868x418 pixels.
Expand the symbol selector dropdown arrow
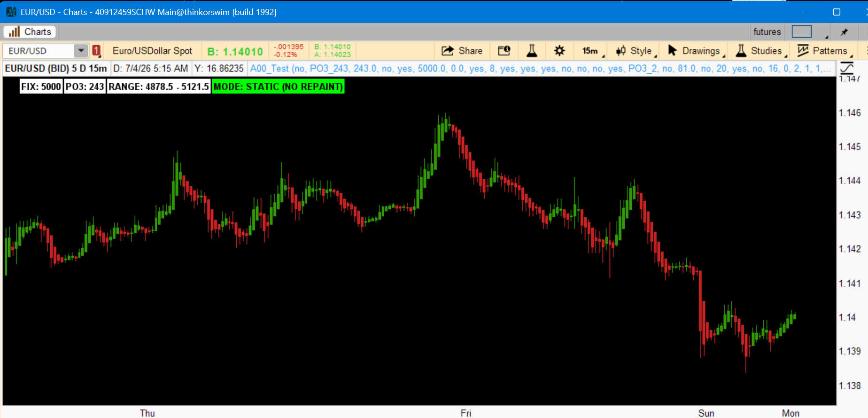click(81, 51)
